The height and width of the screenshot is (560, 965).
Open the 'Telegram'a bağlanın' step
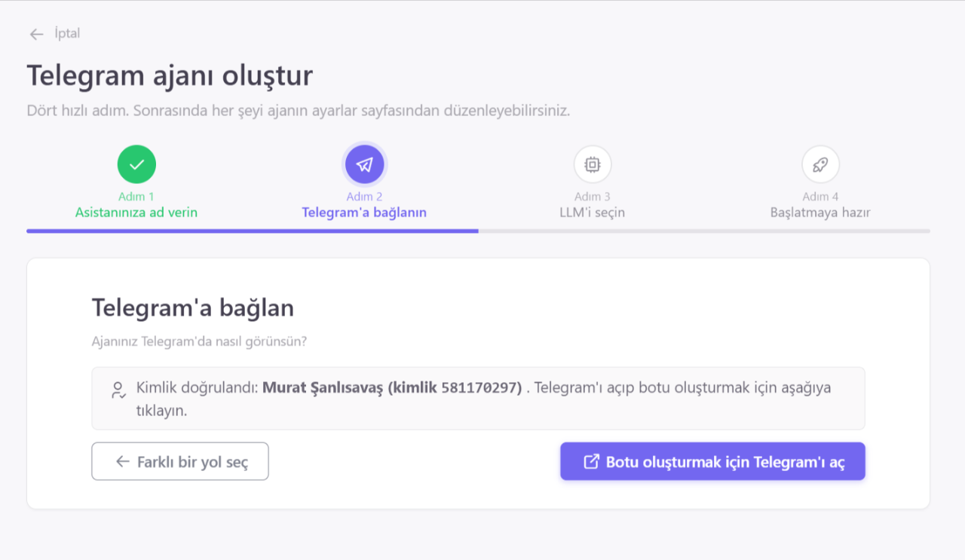tap(364, 213)
